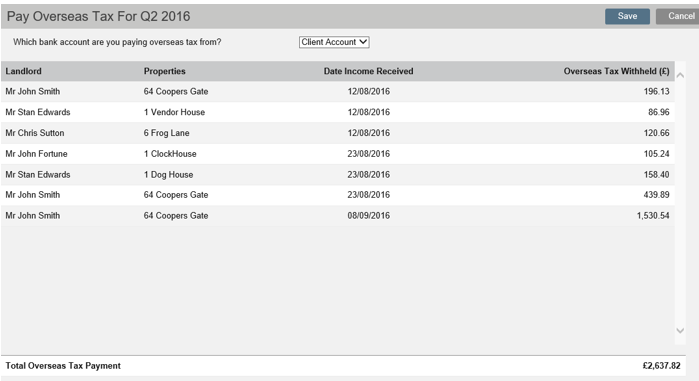Open the Client Account bank dropdown

pos(334,42)
